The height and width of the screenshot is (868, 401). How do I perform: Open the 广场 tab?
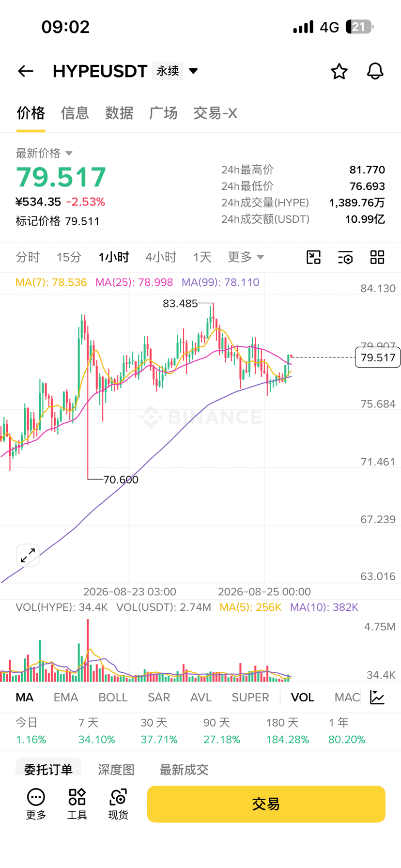tap(163, 113)
